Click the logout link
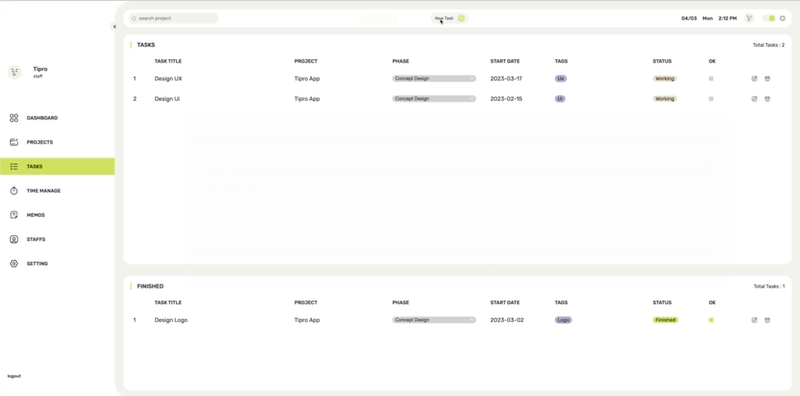The image size is (800, 396). [x=14, y=376]
